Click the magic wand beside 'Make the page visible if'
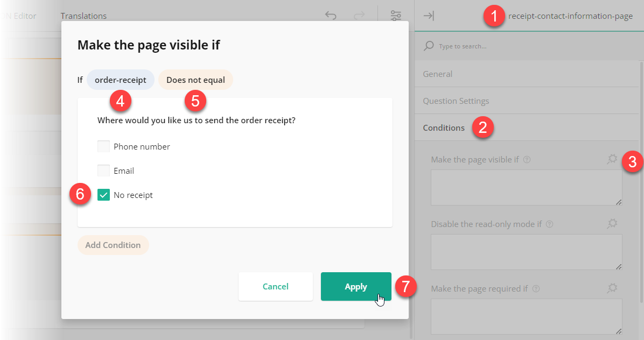The image size is (644, 340). tap(612, 159)
